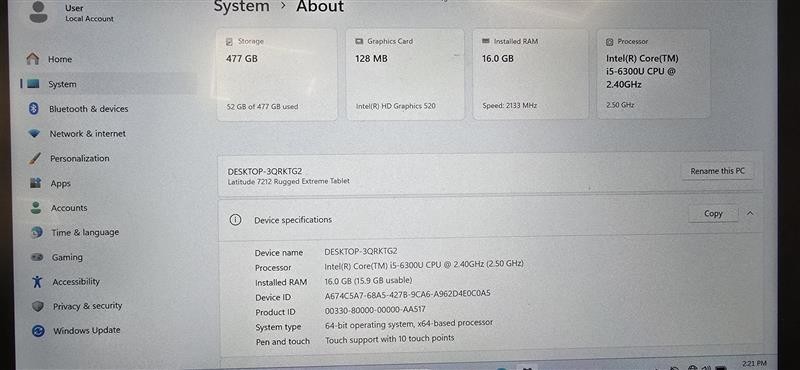
Task: Click the Processor card chip icon
Action: (x=610, y=42)
